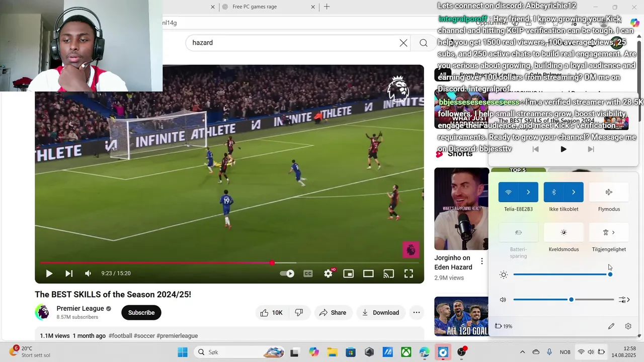
Task: Open the player settings gear
Action: tap(329, 274)
